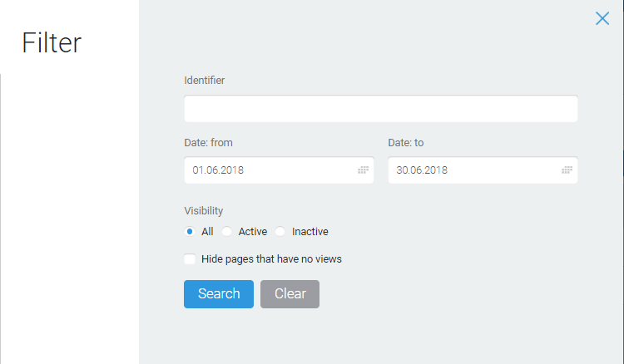Screen dimensions: 624x364
Task: Click the 01.06.2018 date text
Action: 218,170
